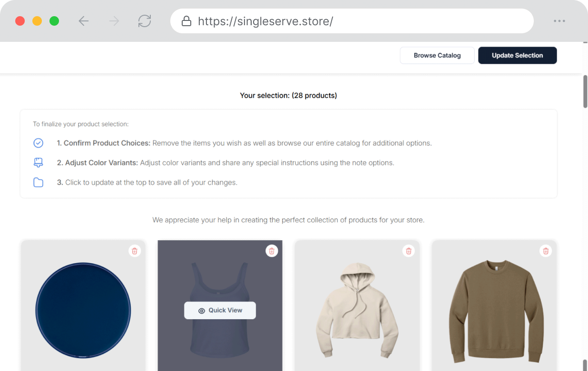The image size is (588, 371).
Task: Open the Browse Catalog page
Action: 437,55
